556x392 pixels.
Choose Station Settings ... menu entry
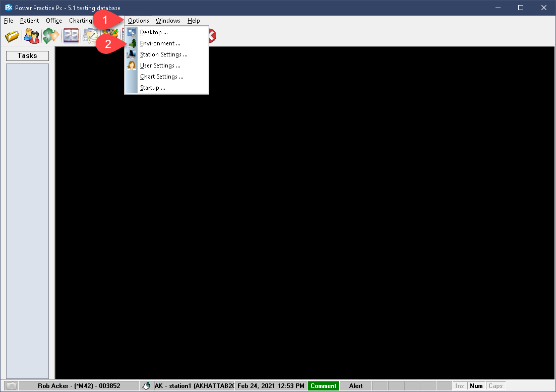tap(167, 54)
